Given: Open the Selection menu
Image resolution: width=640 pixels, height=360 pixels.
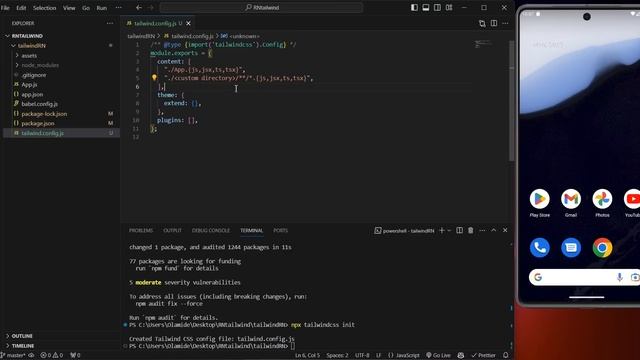Looking at the screenshot, I should click(x=44, y=8).
